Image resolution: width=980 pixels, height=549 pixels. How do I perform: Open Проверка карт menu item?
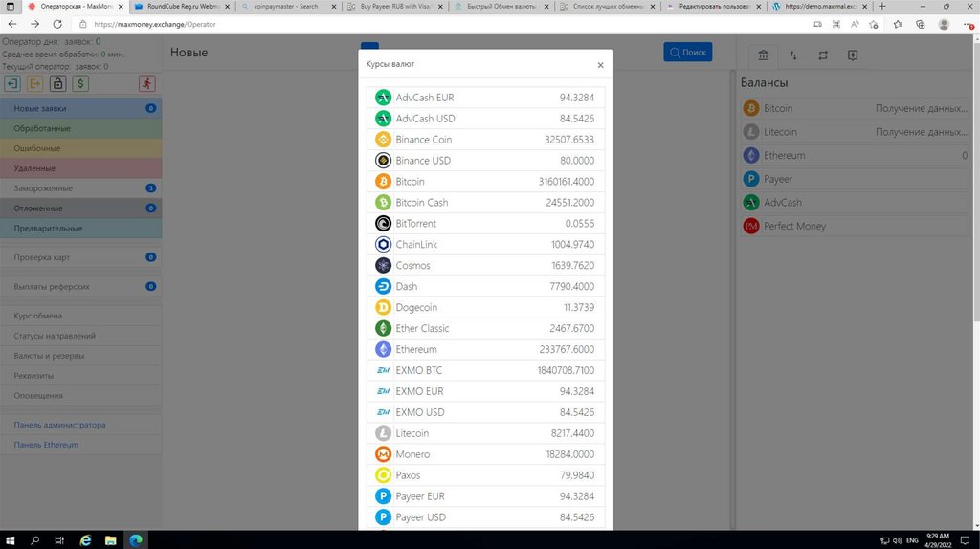(x=80, y=257)
